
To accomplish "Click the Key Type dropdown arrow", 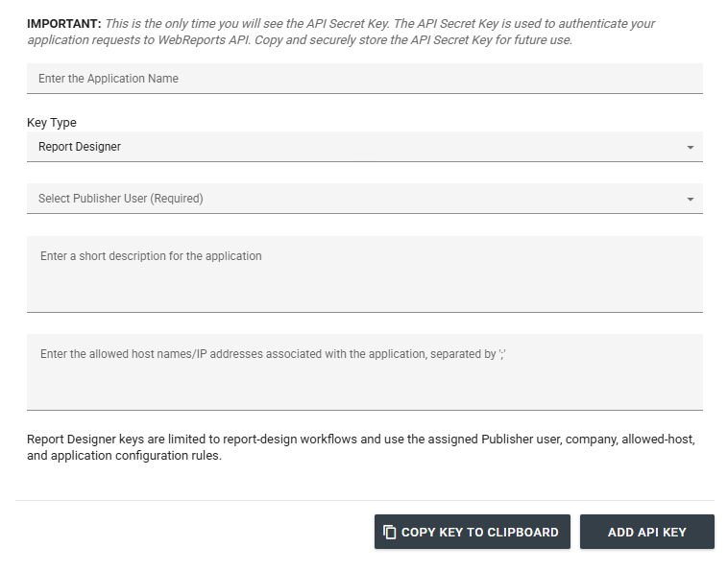I will pos(691,147).
